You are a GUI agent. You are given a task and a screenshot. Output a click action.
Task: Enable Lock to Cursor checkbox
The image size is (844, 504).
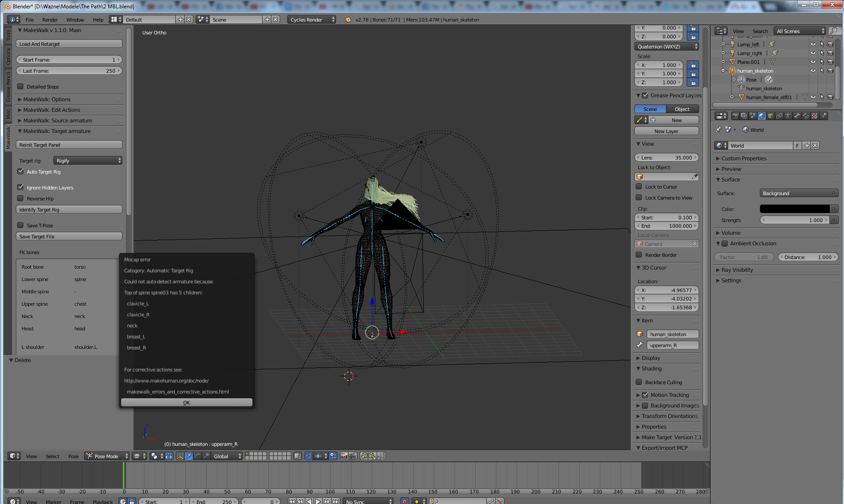click(639, 186)
